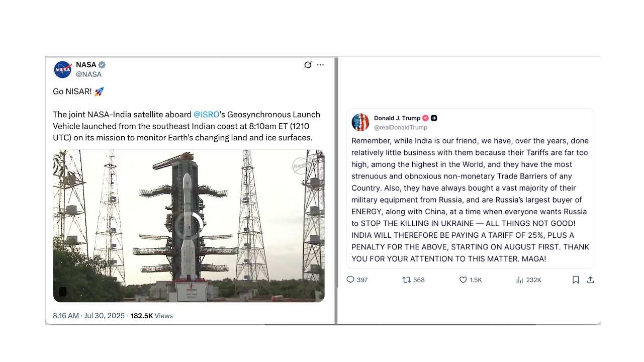The width and height of the screenshot is (644, 362).
Task: Reply to the Trump post with 397 replies
Action: click(357, 280)
